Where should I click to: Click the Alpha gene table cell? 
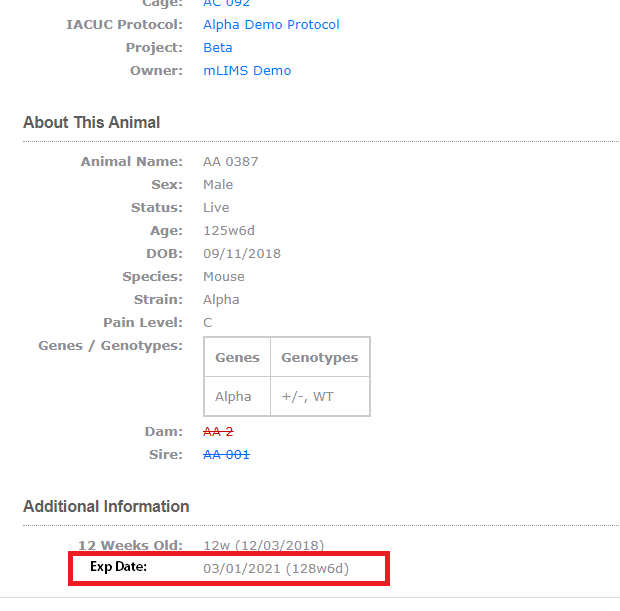point(237,396)
